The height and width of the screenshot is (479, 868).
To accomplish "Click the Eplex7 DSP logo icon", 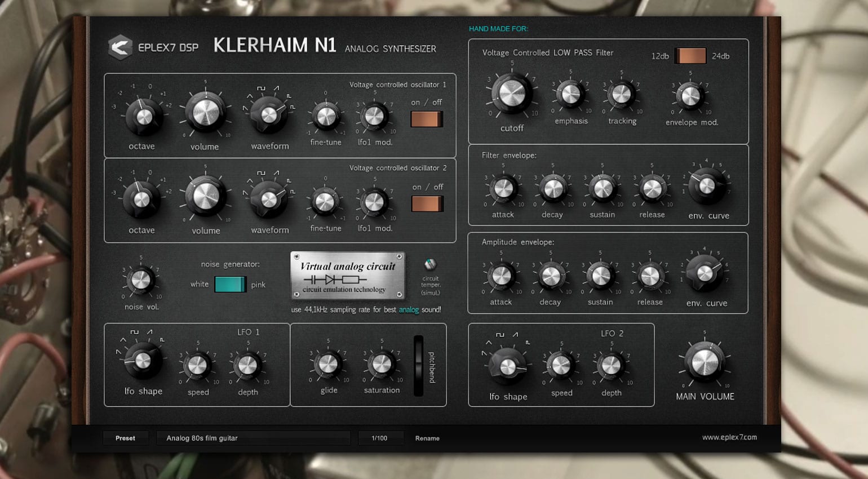I will tap(119, 47).
